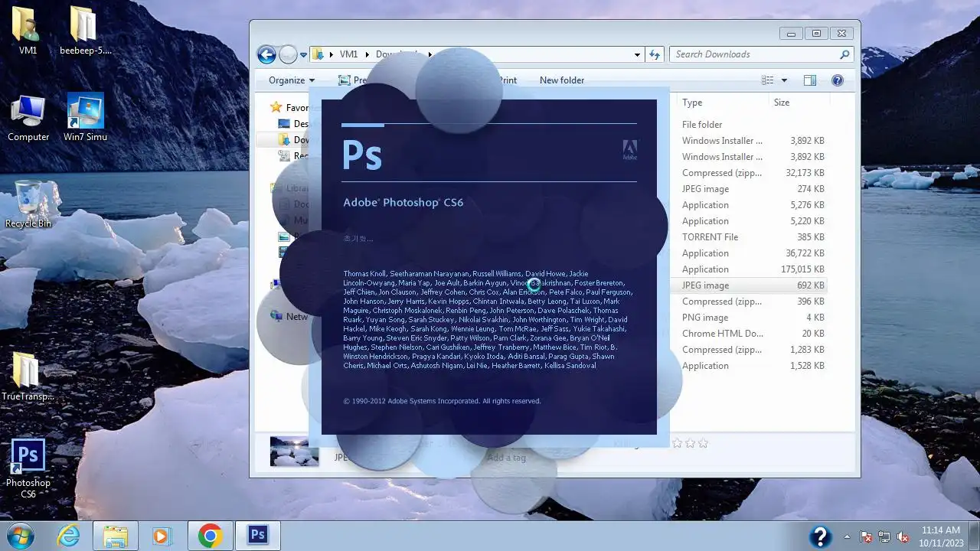Viewport: 980px width, 551px height.
Task: Switch to Photoshop via its taskbar button
Action: (x=257, y=536)
